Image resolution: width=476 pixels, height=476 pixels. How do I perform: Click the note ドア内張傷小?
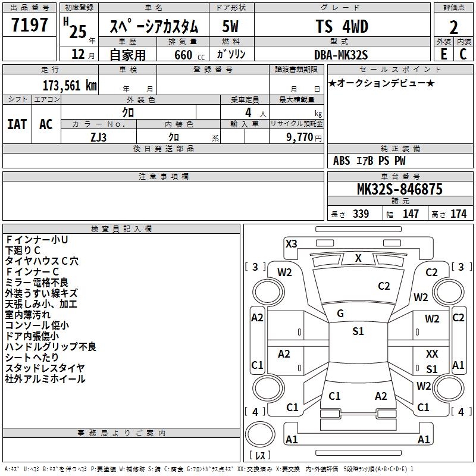point(32,336)
